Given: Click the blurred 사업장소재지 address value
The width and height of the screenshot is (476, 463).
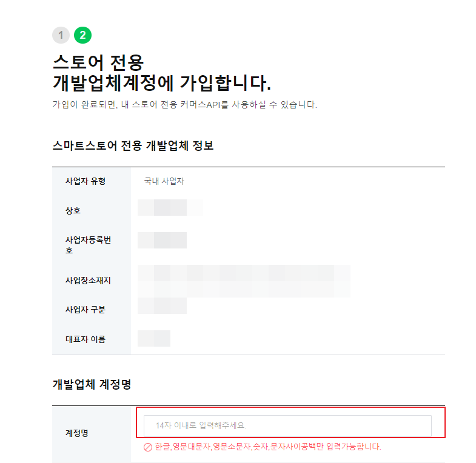Looking at the screenshot, I should pos(244,281).
